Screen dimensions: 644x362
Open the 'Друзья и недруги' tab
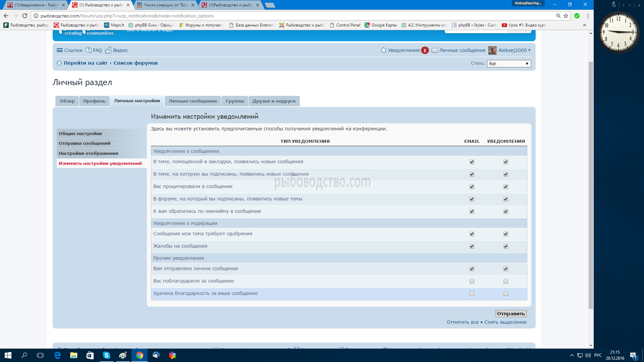pos(274,101)
